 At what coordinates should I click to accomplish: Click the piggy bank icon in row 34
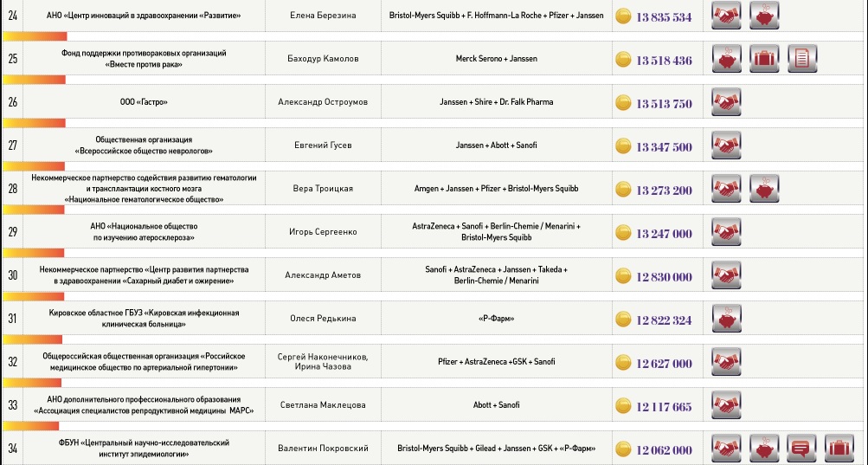[763, 449]
